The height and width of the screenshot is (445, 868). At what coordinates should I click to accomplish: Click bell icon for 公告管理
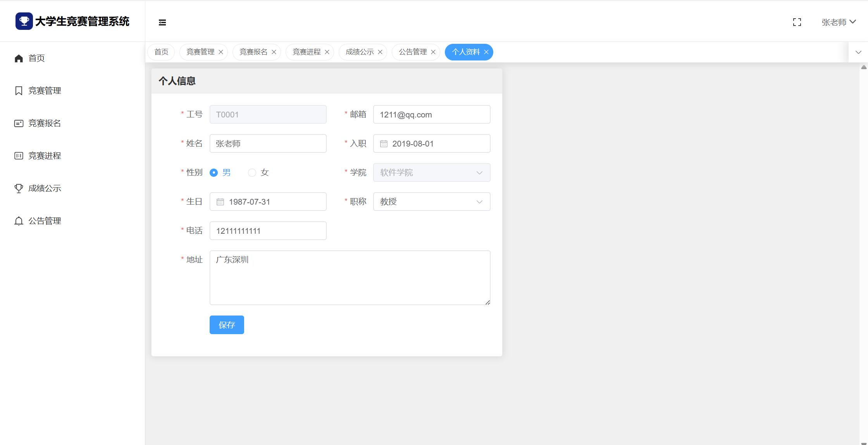point(19,221)
